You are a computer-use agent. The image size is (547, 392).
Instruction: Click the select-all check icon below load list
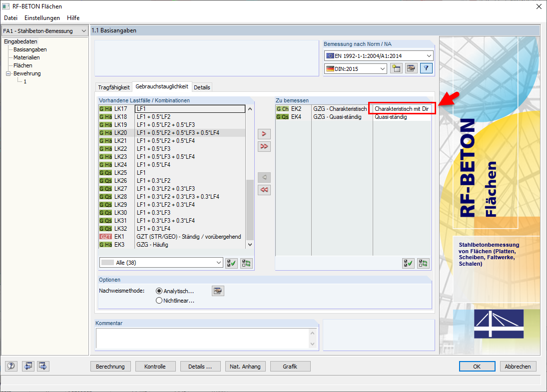231,263
